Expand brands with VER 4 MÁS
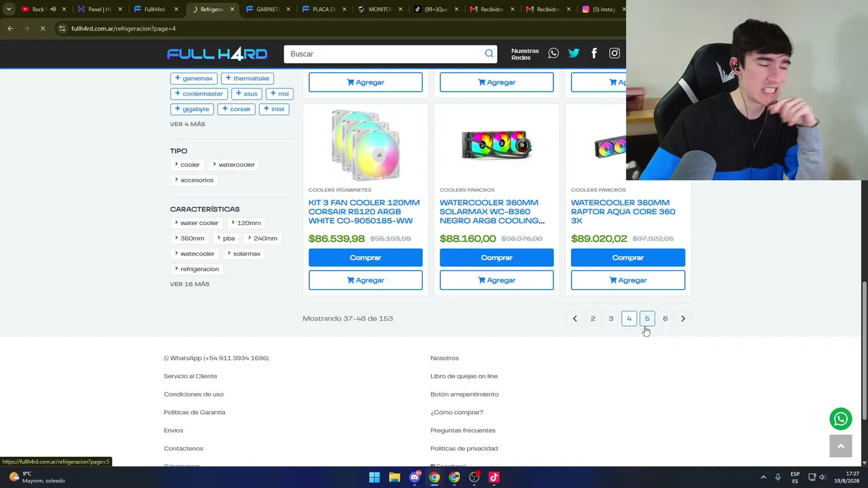The height and width of the screenshot is (488, 868). 187,124
